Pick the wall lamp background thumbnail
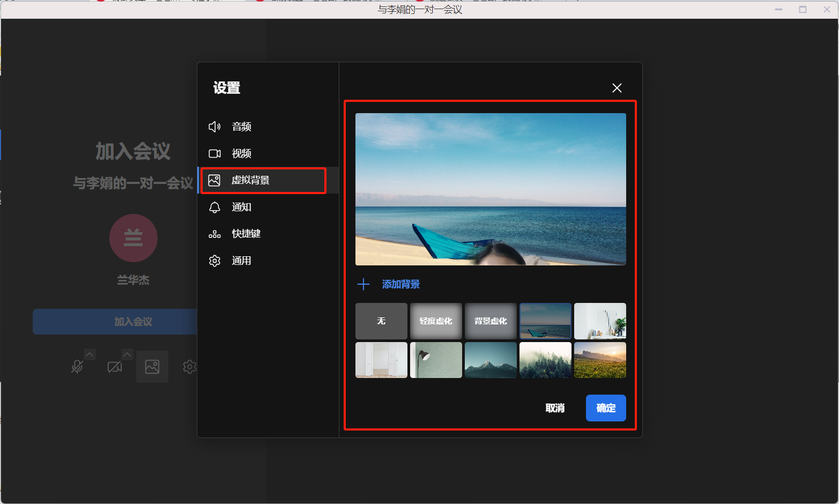This screenshot has height=504, width=839. pos(436,360)
